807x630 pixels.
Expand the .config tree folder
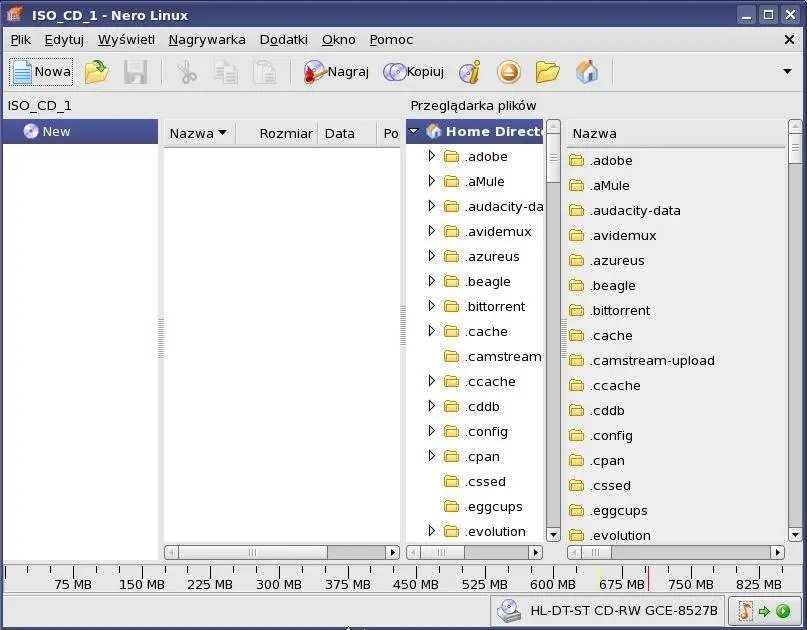click(x=432, y=431)
